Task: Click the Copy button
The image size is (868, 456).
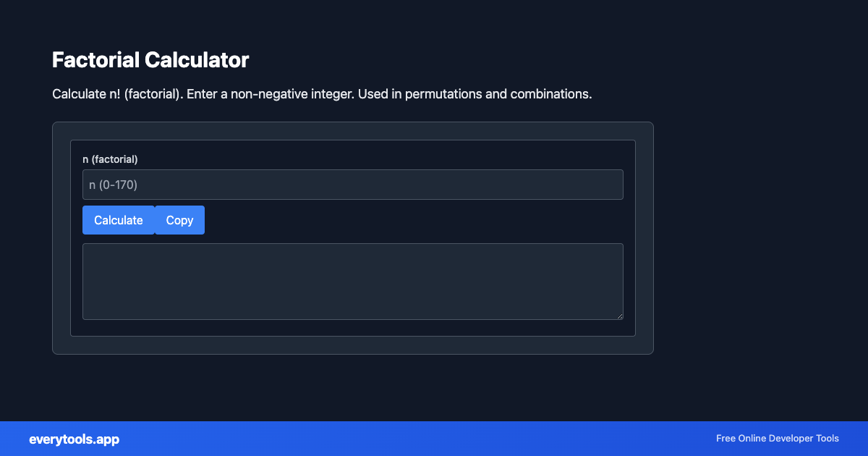Action: pos(179,220)
